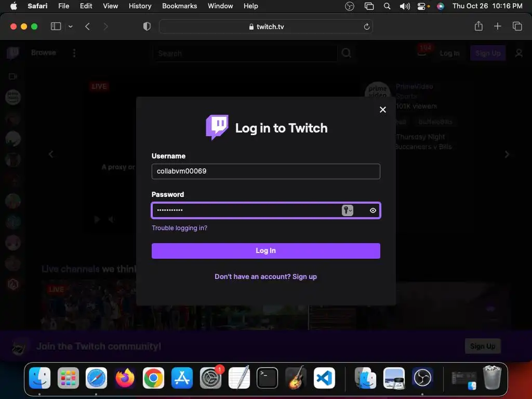Open Terminal from the Dock
The image size is (532, 399).
(268, 378)
